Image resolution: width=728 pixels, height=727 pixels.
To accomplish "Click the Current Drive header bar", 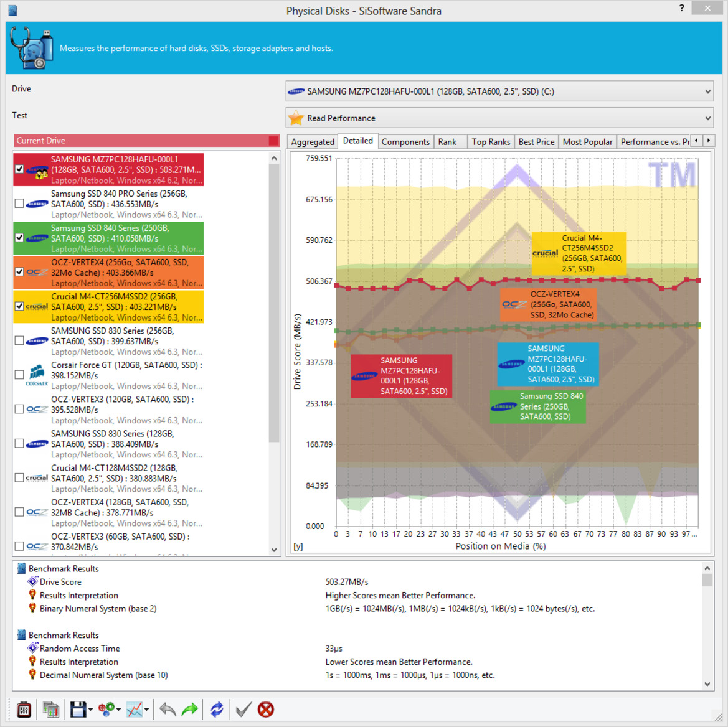I will click(x=146, y=141).
